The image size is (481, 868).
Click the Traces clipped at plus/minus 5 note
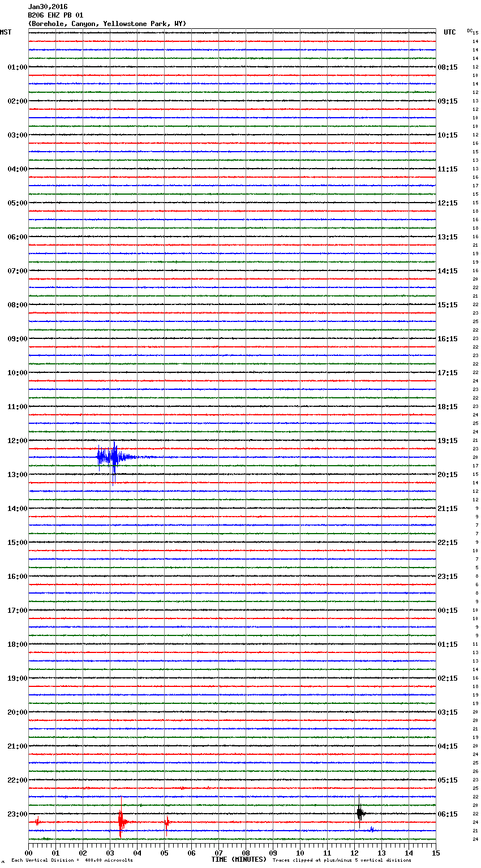[342, 861]
